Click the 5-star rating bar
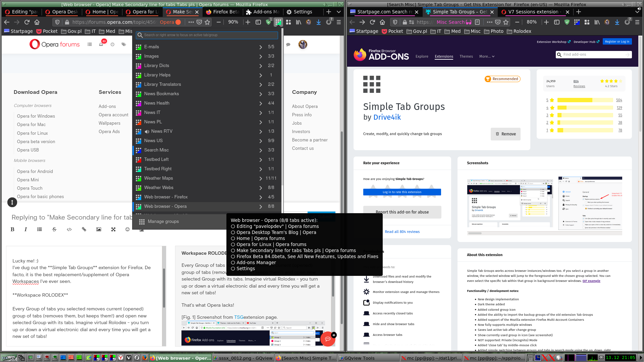The height and width of the screenshot is (362, 644). 585,100
